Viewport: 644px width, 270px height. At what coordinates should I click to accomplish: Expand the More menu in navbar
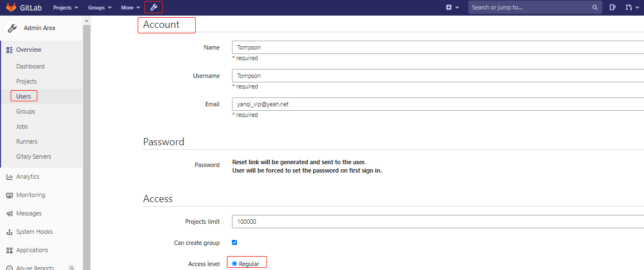click(x=130, y=8)
